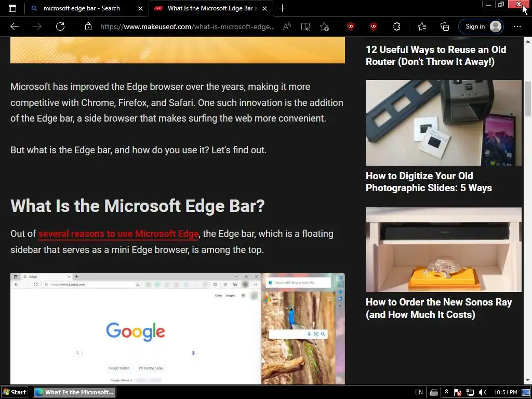
Task: Click the Show desktop button
Action: 526,393
